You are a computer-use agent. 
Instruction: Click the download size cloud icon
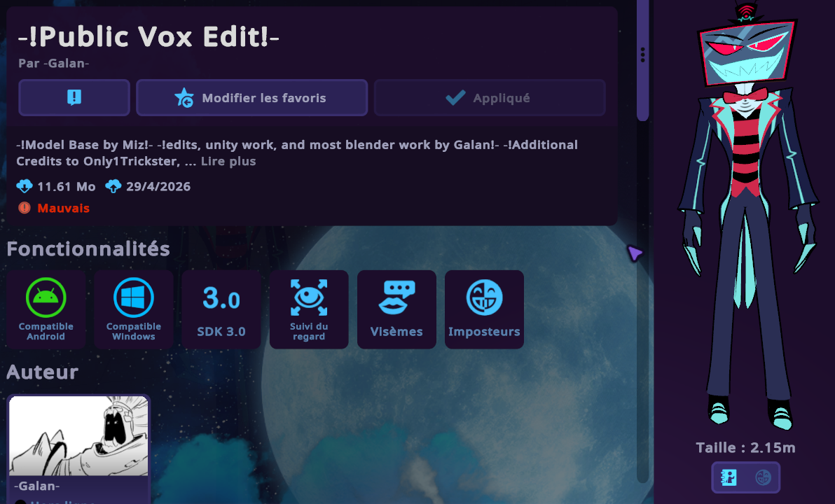[x=25, y=186]
